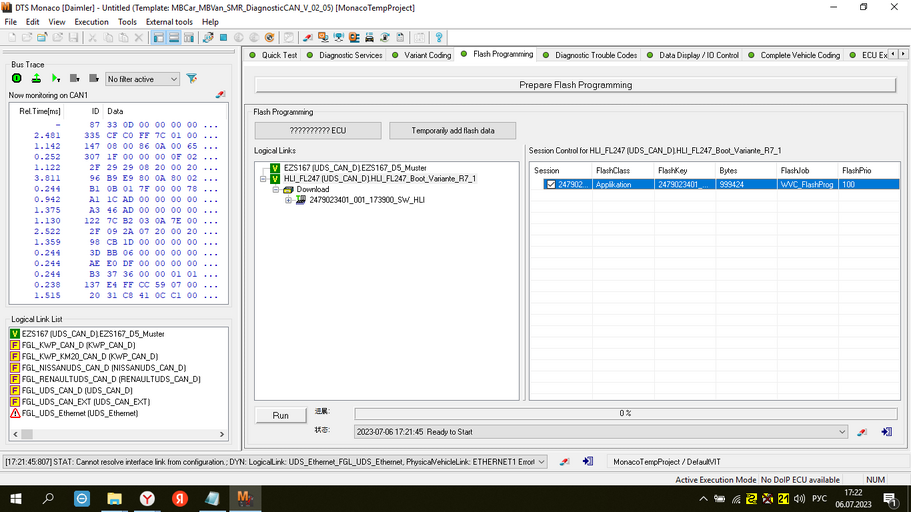Screen dimensions: 911x512
Task: Collapse the Download folder node
Action: coord(276,189)
